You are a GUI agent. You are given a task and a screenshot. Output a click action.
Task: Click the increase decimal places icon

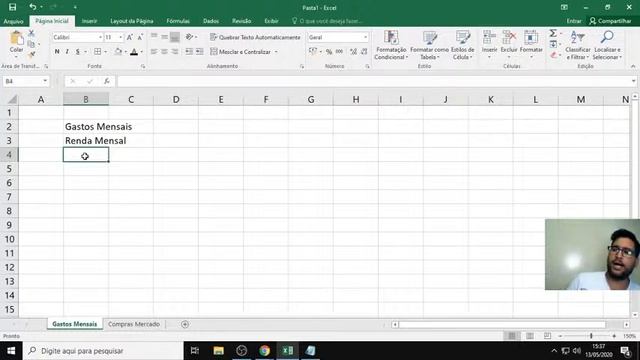coord(353,52)
